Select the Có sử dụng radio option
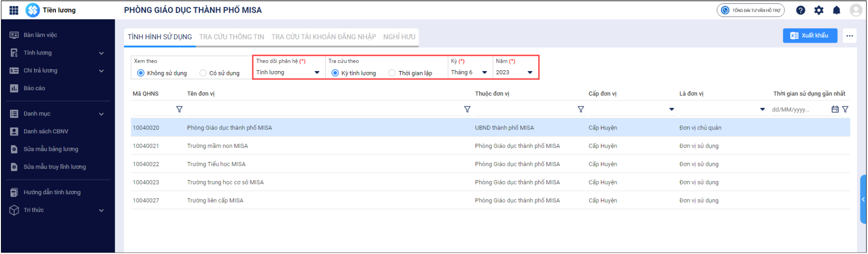The width and height of the screenshot is (868, 254). coord(203,73)
